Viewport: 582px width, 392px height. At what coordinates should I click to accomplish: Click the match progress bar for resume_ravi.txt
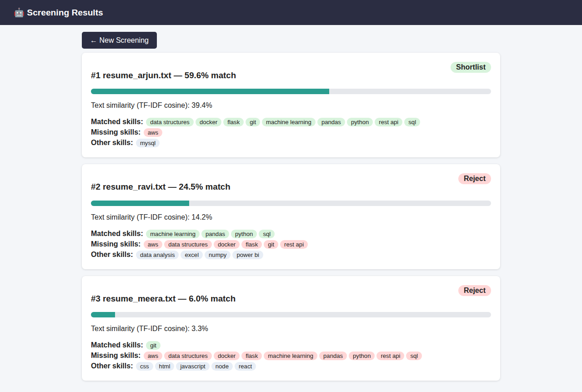click(291, 203)
